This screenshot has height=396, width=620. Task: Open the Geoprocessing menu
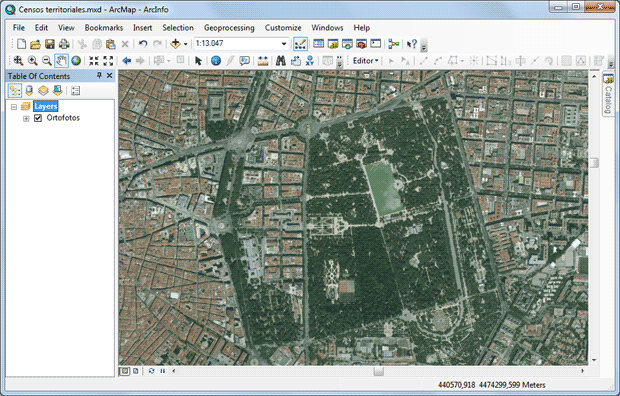tap(229, 28)
